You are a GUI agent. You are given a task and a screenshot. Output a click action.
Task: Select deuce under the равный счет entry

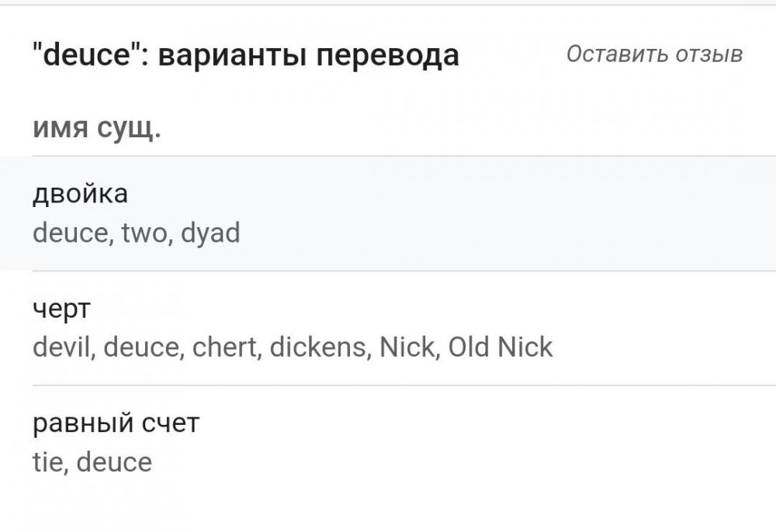tap(114, 460)
